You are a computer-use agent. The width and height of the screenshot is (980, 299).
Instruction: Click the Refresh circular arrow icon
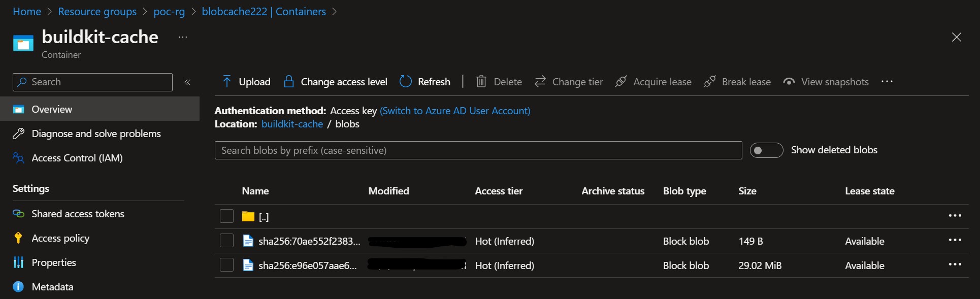pyautogui.click(x=405, y=81)
